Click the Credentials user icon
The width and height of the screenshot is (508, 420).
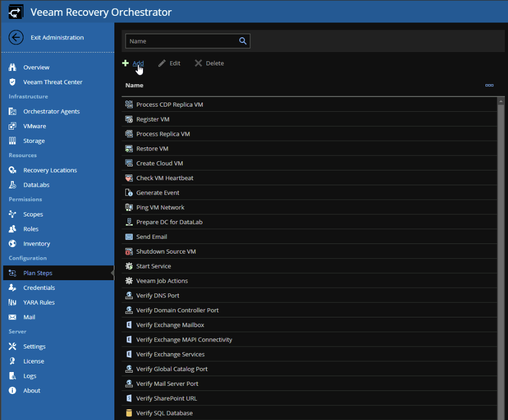coord(12,287)
